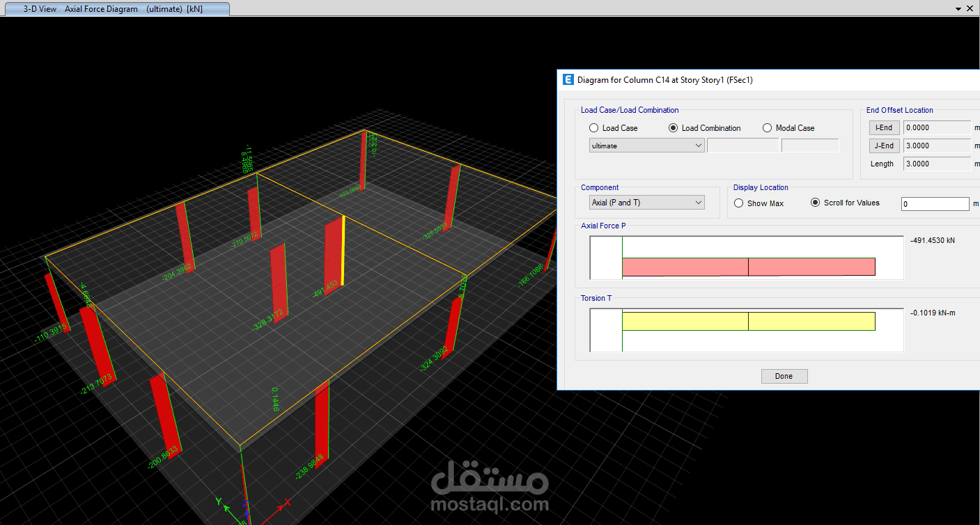Click the '-204.3962' column force label

tap(176, 274)
